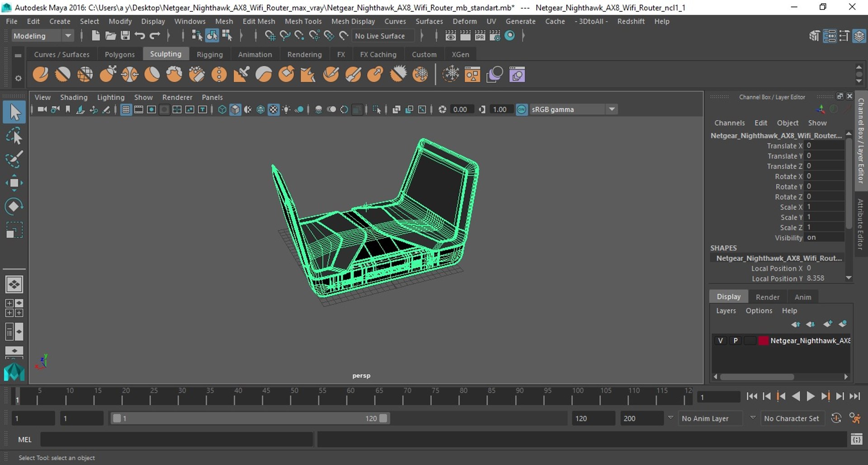Toggle wireframe on shaded display
The image size is (868, 465).
coord(260,109)
